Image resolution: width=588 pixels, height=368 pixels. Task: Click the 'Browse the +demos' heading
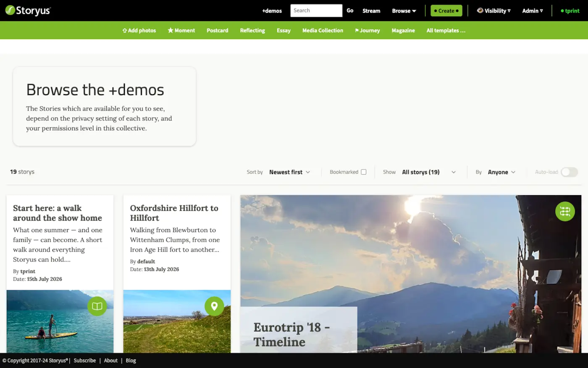coord(95,90)
